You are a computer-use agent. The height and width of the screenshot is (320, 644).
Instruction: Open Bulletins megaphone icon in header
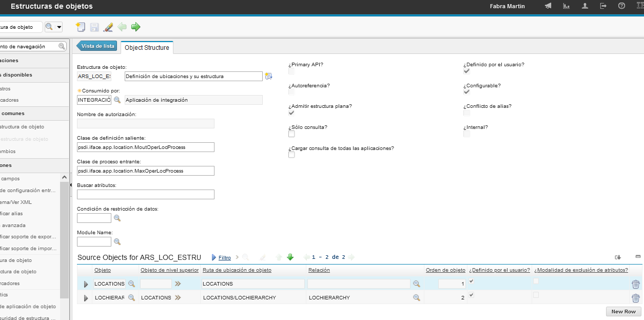click(548, 6)
